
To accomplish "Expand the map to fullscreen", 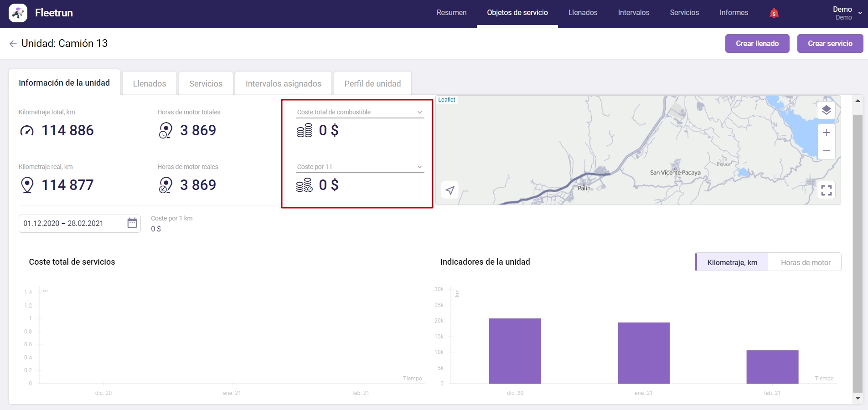I will 826,190.
